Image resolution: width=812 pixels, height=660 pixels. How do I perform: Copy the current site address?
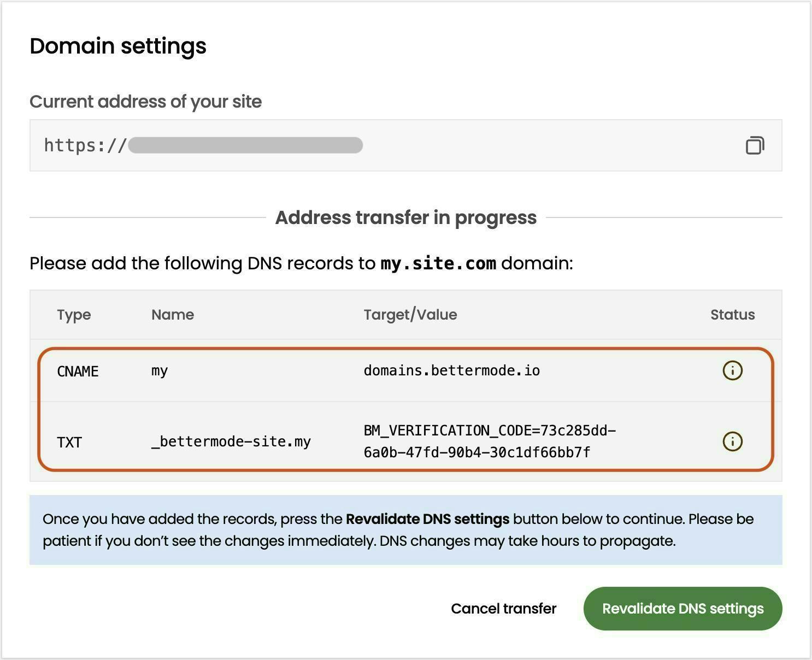pos(755,145)
